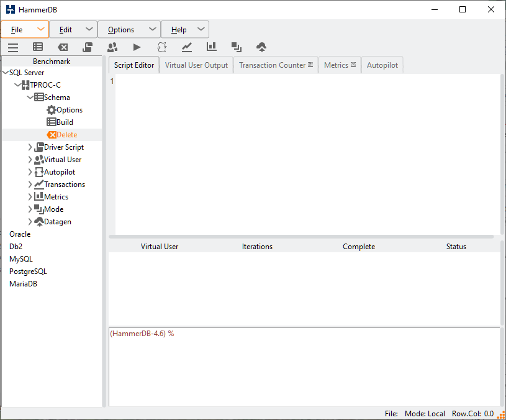Open the File menu
The width and height of the screenshot is (506, 420).
25,29
